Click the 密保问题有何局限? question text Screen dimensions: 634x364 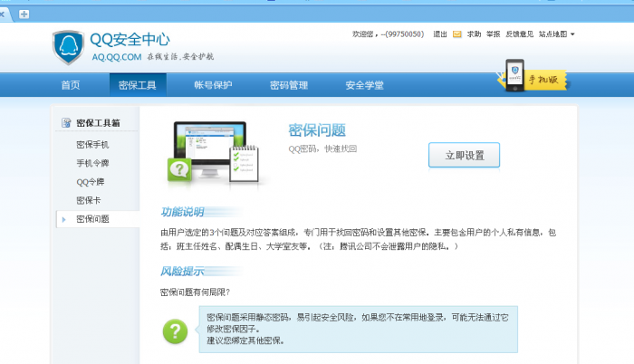[195, 292]
